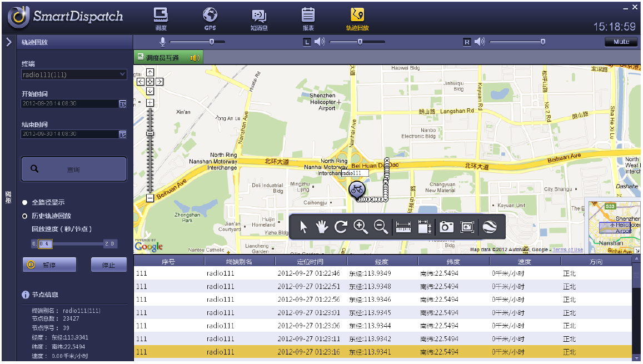
Task: Click the end time input field
Action: click(69, 134)
